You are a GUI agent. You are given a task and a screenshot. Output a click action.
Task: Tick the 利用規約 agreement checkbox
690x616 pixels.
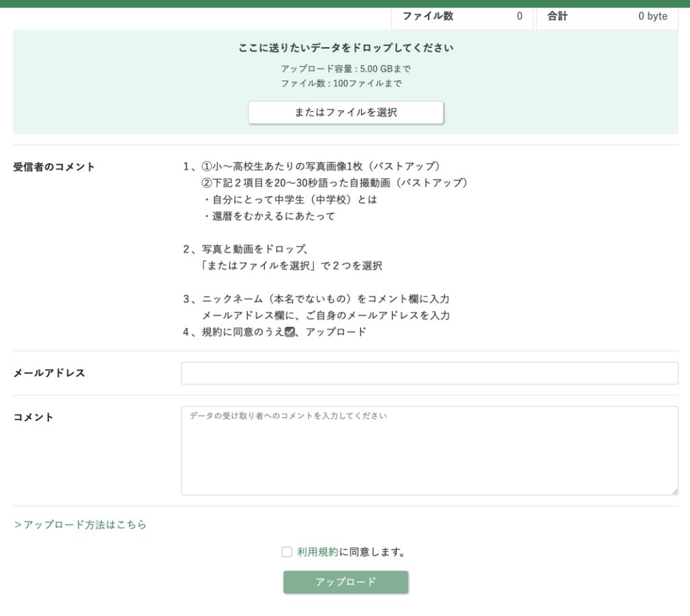[x=287, y=552]
